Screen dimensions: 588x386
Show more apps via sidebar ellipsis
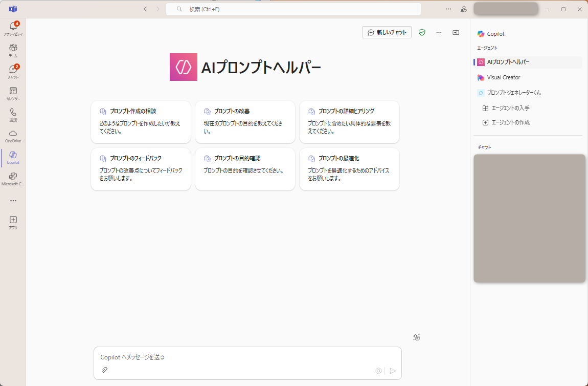click(13, 201)
